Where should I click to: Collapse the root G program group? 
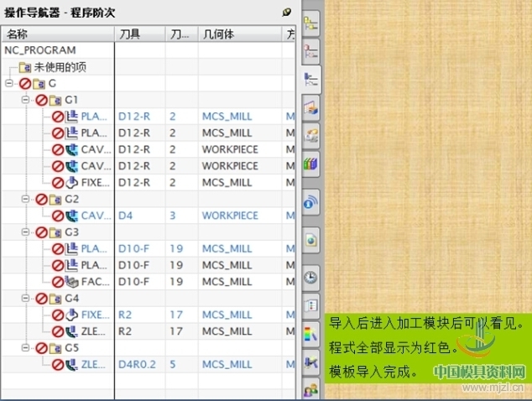point(8,83)
